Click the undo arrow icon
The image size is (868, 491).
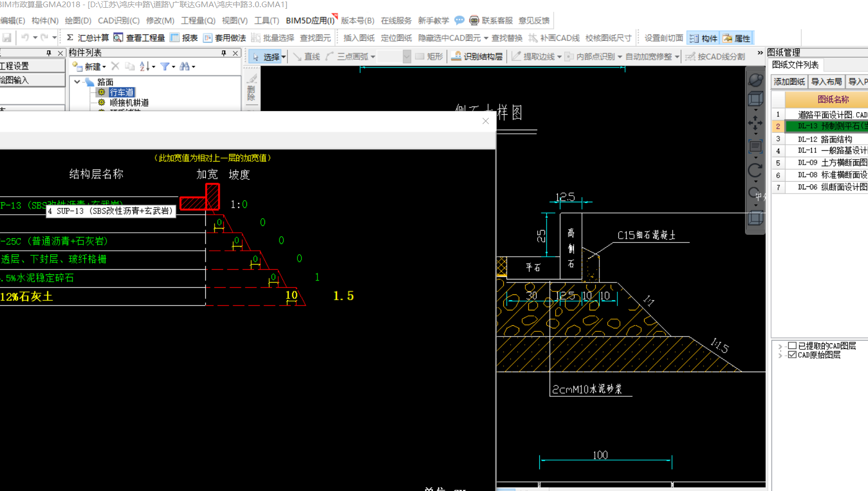pyautogui.click(x=25, y=38)
